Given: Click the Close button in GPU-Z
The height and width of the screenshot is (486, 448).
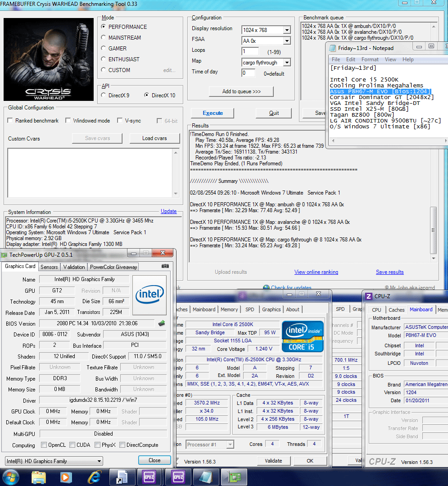Looking at the screenshot, I should coord(154,460).
